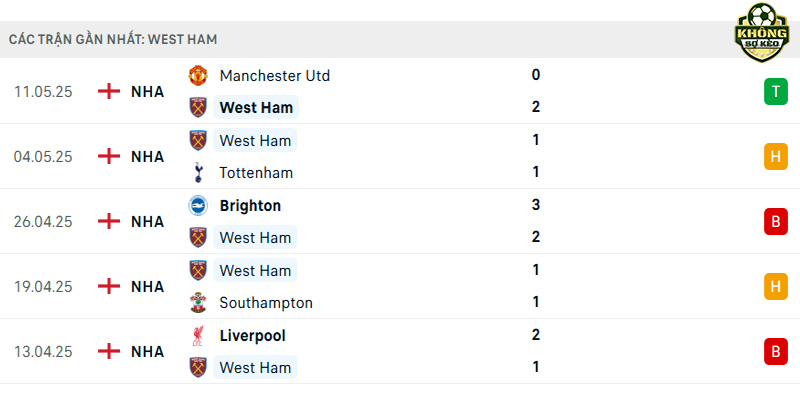Screen dimensions: 800x400
Task: Click orange H badge for Southampton match
Action: click(776, 287)
